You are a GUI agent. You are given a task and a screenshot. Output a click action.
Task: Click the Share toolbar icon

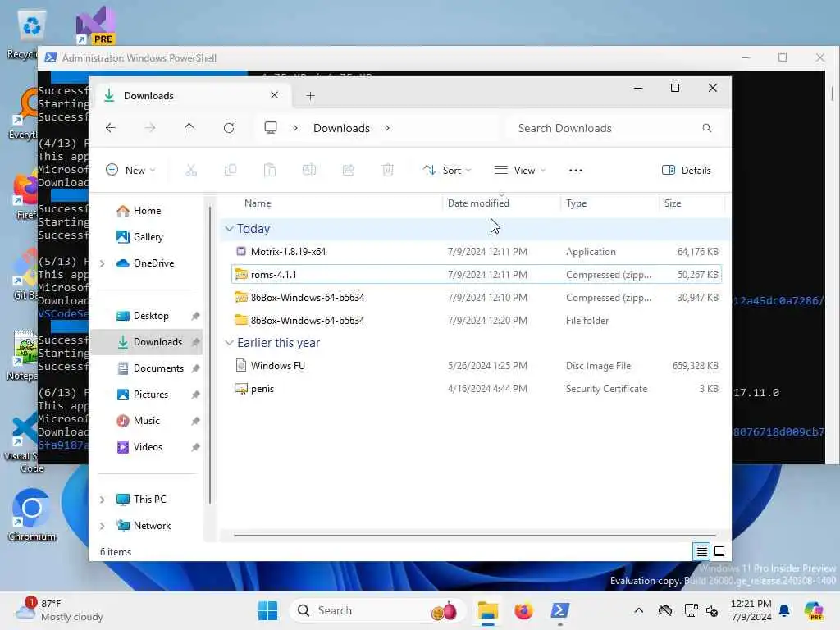coord(348,171)
